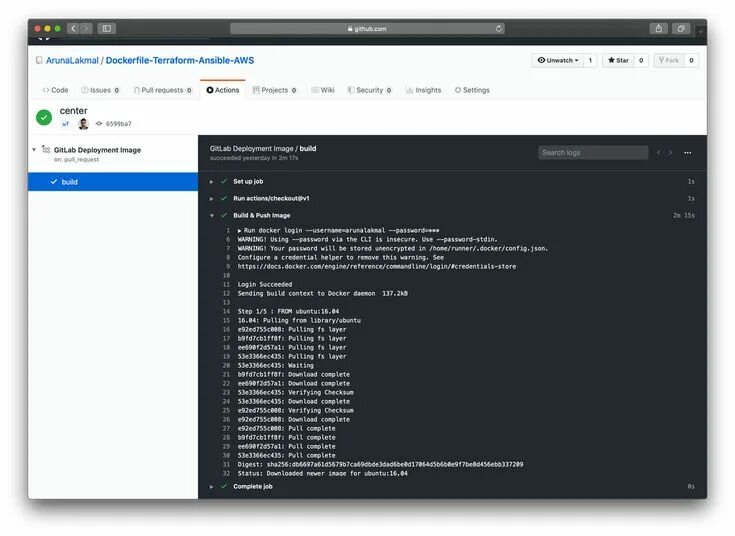This screenshot has height=536, width=735.
Task: Click the github.com address bar
Action: point(367,29)
